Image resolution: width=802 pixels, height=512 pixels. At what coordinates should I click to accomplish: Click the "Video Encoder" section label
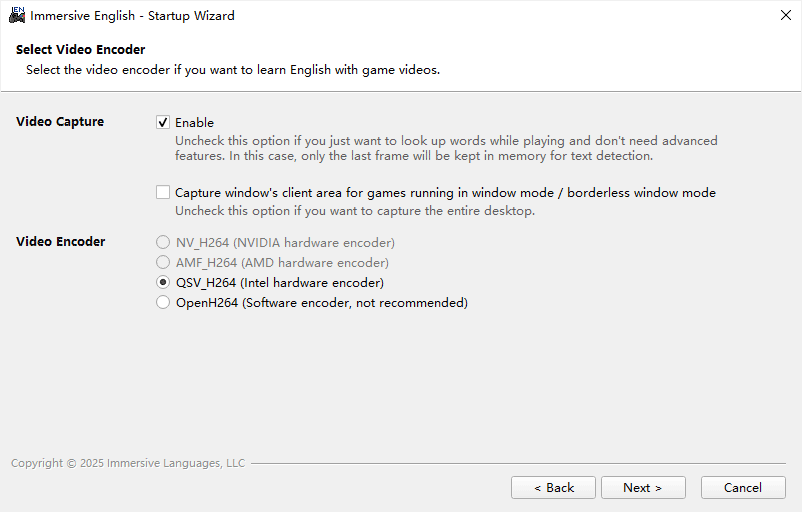tap(61, 242)
